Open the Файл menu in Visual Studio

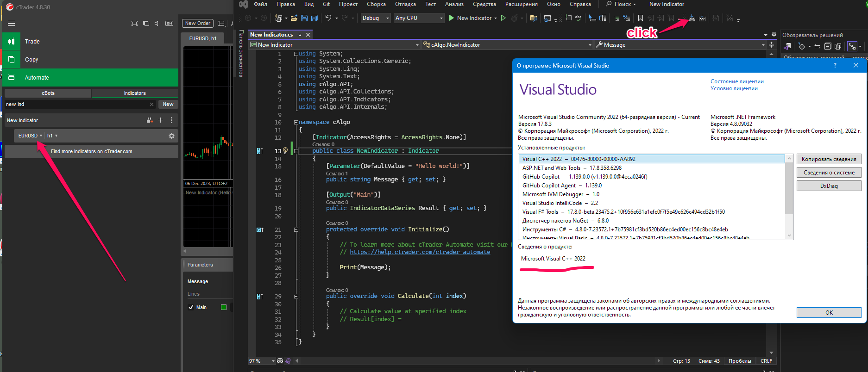260,4
